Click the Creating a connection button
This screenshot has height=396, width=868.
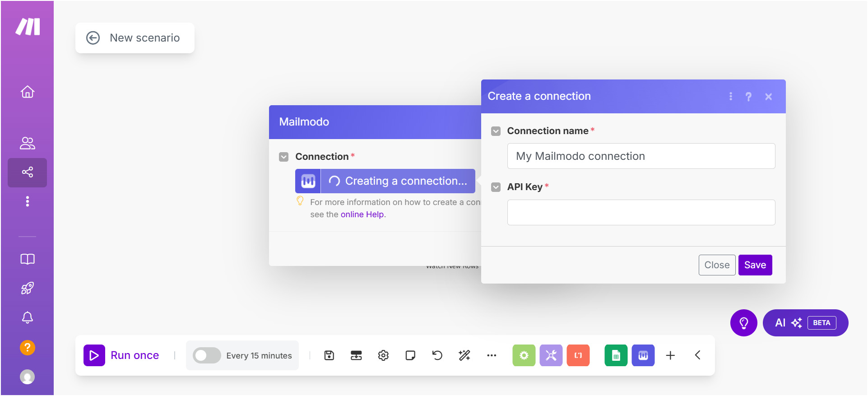pos(398,181)
